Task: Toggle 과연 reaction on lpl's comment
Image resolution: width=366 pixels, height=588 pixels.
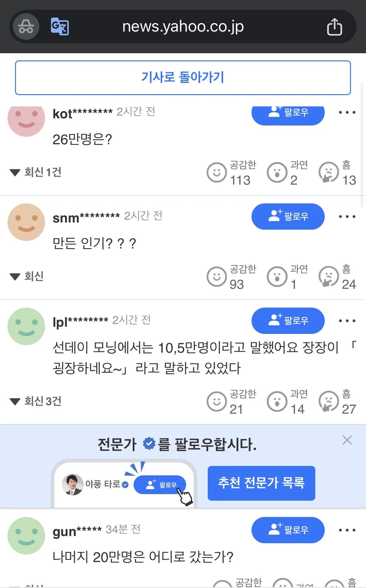Action: click(277, 401)
